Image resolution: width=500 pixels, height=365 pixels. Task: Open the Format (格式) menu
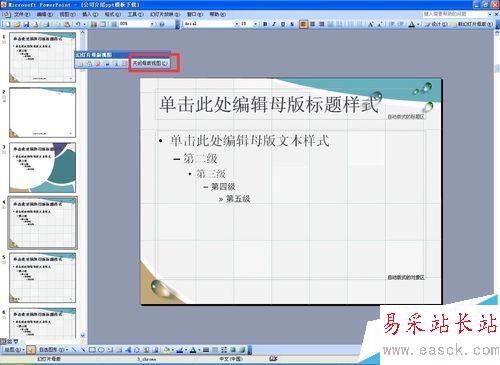click(x=112, y=14)
